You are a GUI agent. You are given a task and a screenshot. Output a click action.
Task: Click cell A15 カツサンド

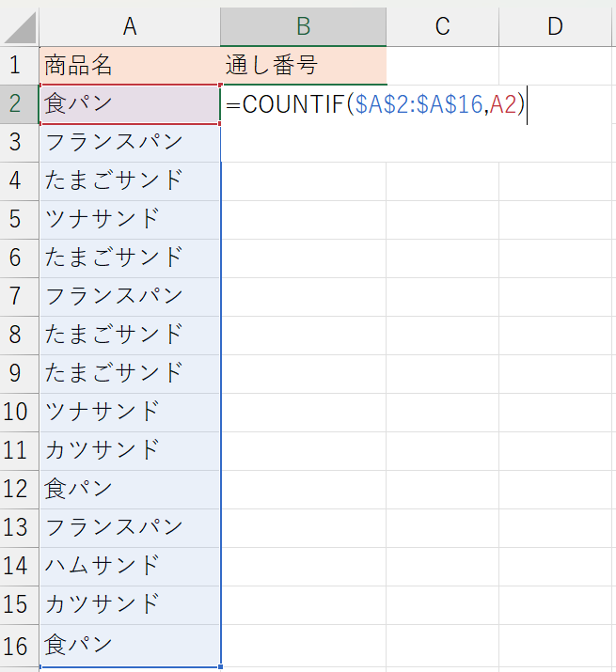[130, 605]
